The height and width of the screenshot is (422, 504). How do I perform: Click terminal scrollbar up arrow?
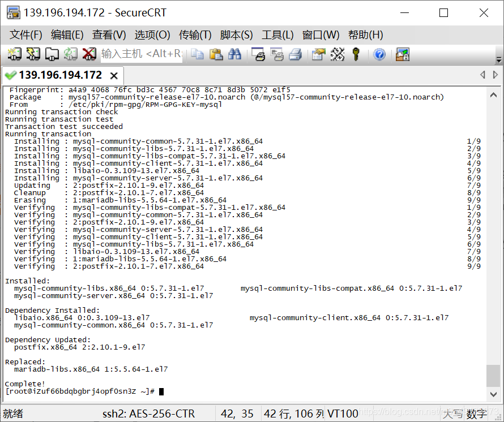[x=493, y=95]
